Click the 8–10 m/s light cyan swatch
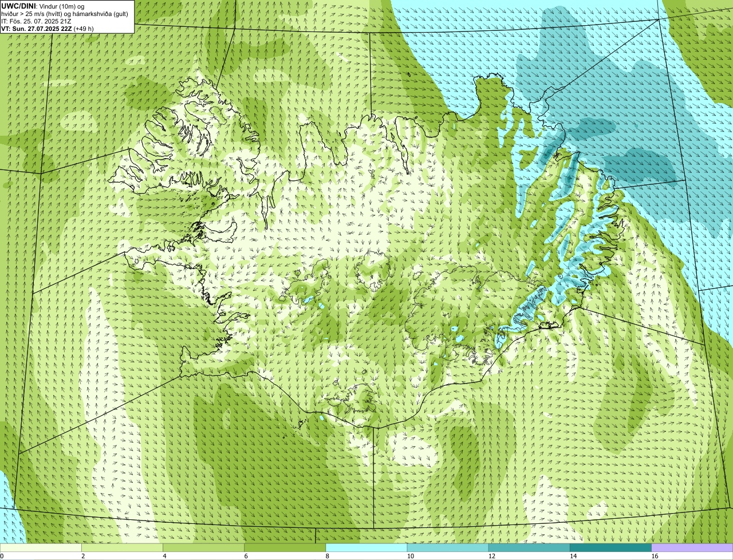733x560 pixels. click(366, 548)
